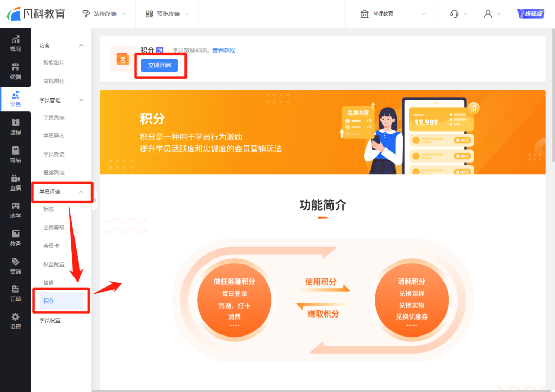
Task: Collapse the 学员管理 section
Action: coord(81,100)
